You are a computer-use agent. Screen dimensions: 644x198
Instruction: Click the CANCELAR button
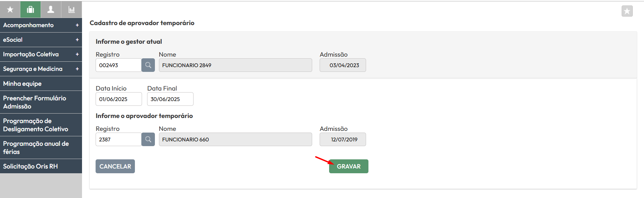[x=115, y=166]
